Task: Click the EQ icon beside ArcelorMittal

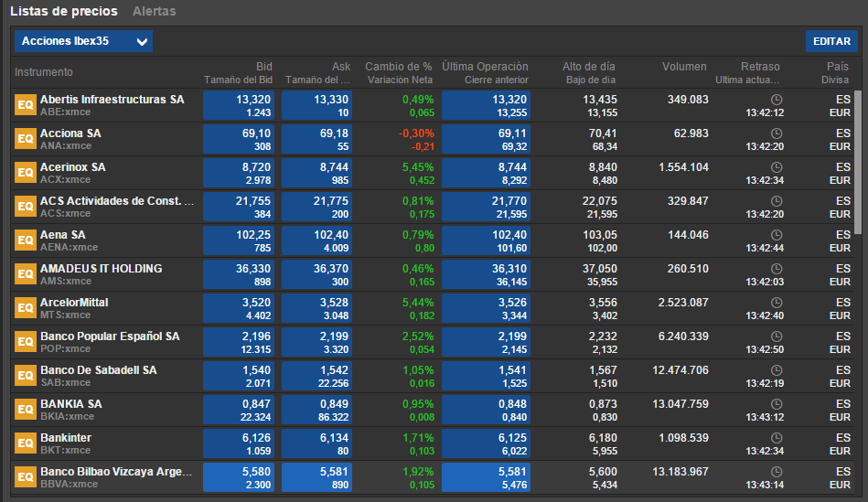Action: (26, 307)
